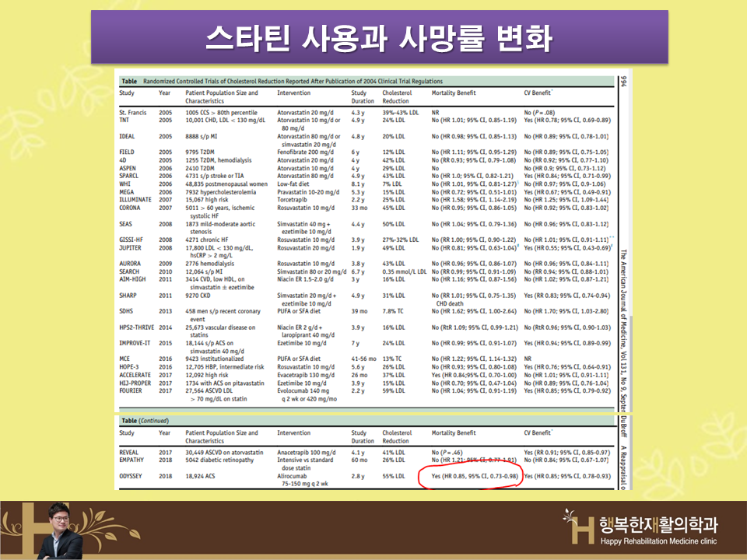Click the St. Francis cholesterol reduction 39%-43% LDL
Viewport: 747px width, 560px height.
click(401, 113)
